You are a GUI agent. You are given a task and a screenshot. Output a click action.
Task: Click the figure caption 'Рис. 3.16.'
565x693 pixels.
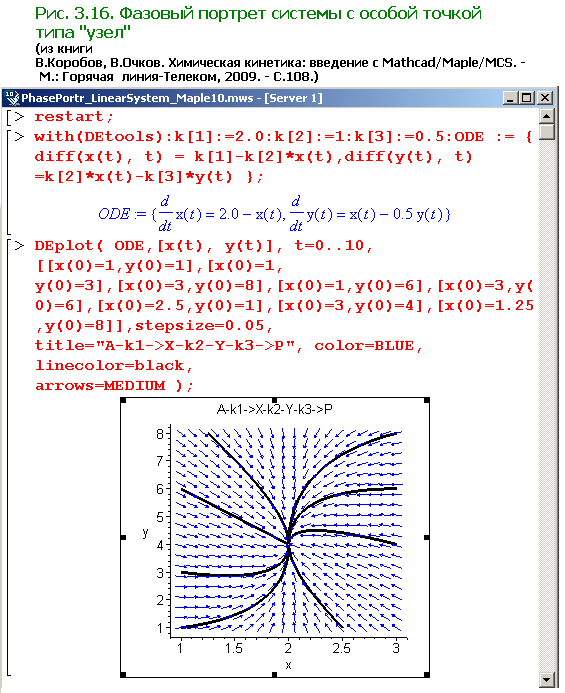pos(74,13)
